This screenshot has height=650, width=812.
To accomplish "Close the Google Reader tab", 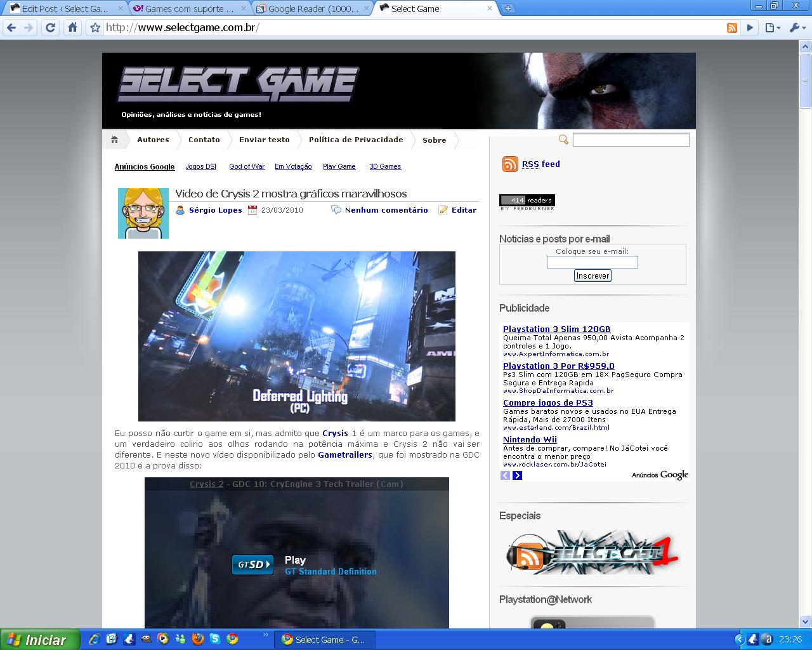I will coord(367,9).
